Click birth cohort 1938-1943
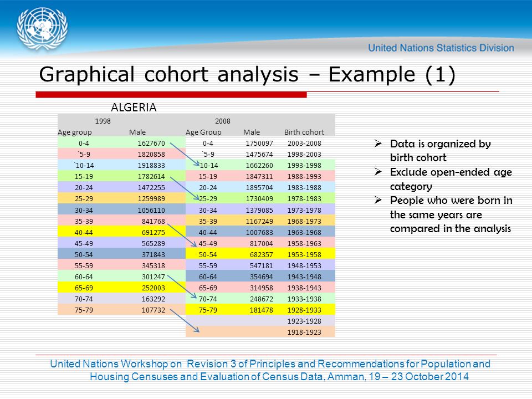The width and height of the screenshot is (532, 399). coord(304,288)
